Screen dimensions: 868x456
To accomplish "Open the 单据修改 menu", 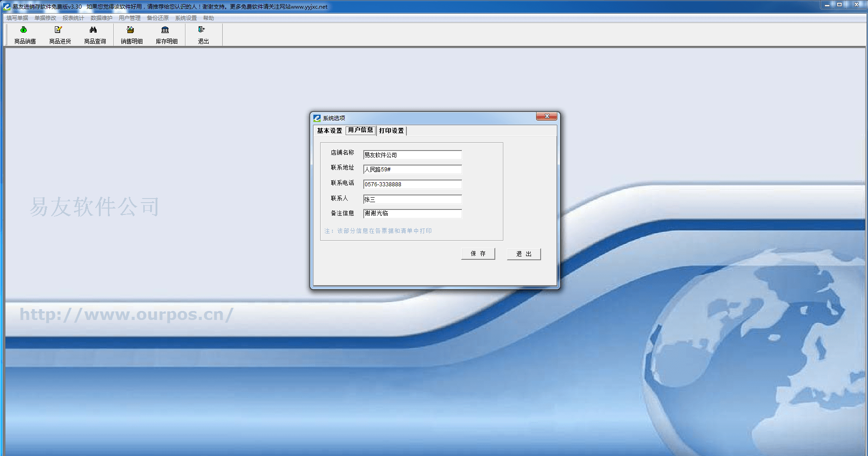I will 45,18.
